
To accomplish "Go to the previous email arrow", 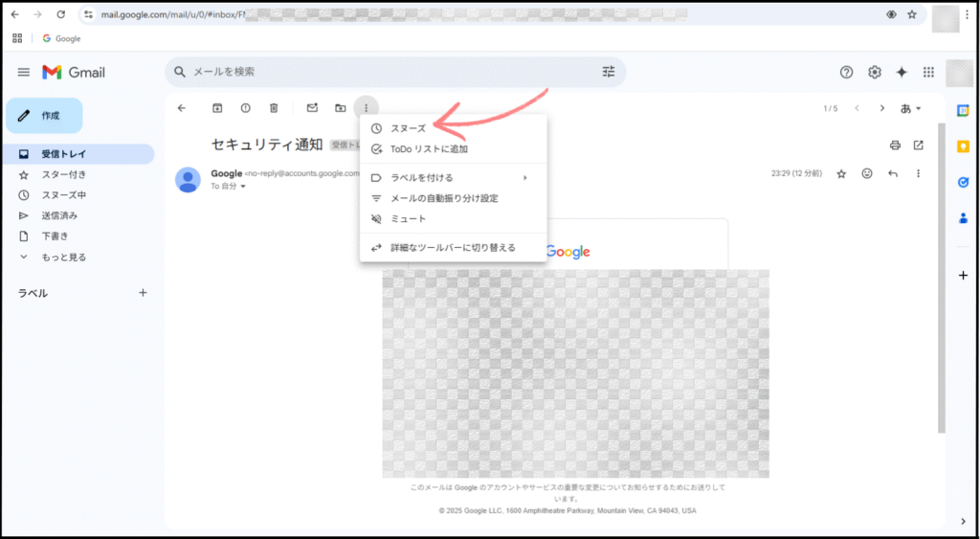I will [857, 108].
